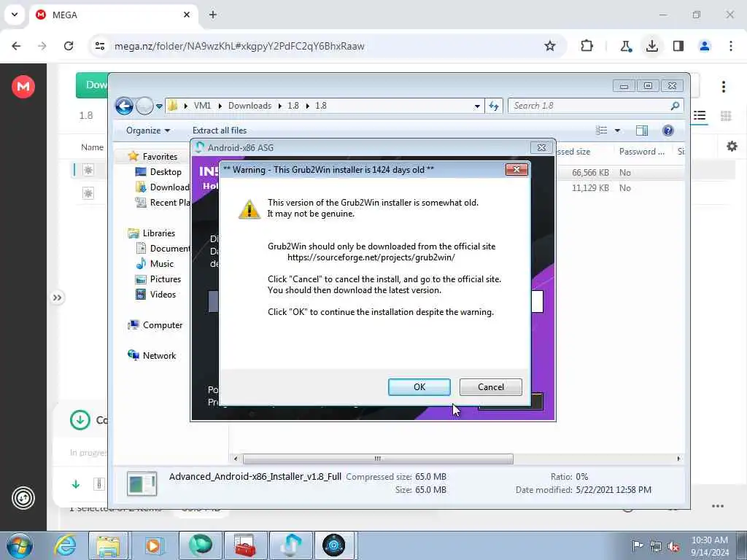Viewport: 747px width, 560px height.
Task: Go back in the Explorer window
Action: 124,106
